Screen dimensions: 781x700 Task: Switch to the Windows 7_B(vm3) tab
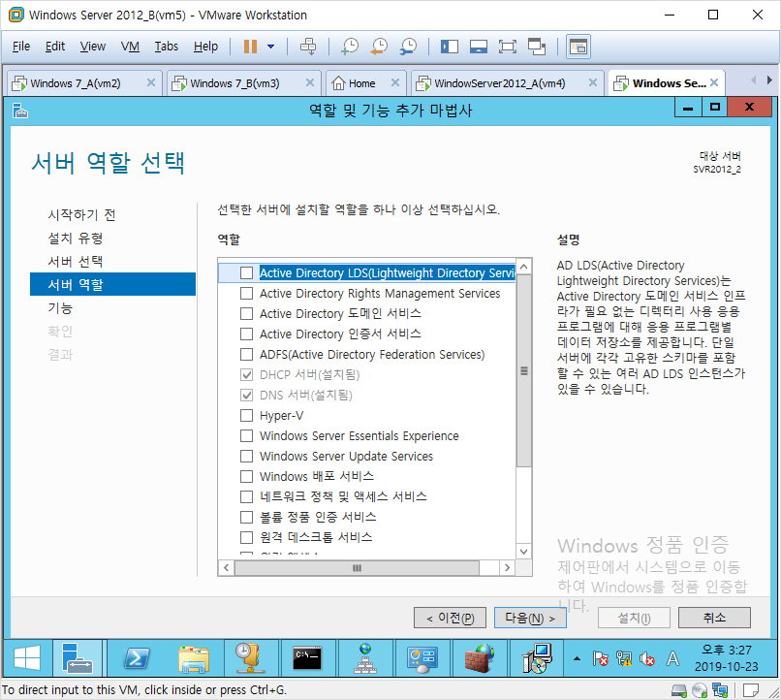[x=234, y=83]
